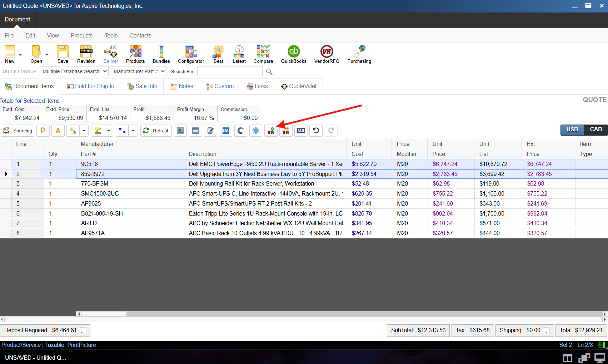
Task: Click the undo arrow icon
Action: click(x=316, y=131)
